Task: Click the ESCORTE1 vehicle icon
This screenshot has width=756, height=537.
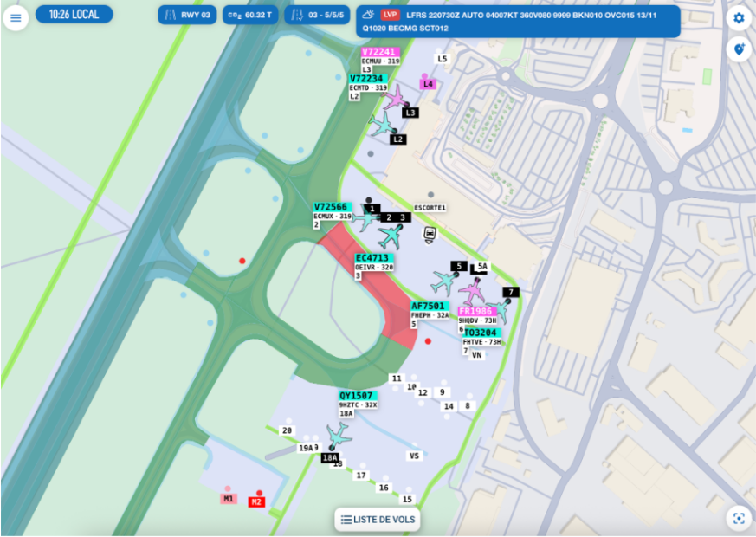Action: coord(430,234)
